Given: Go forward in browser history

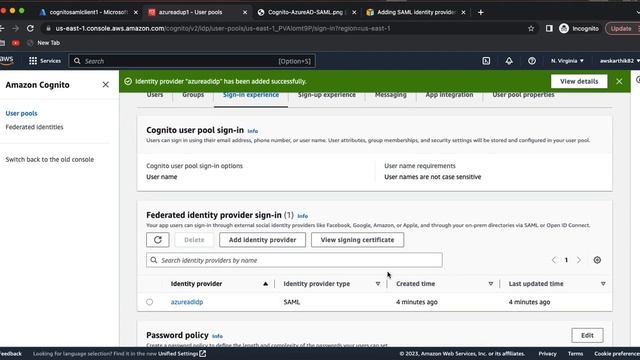Looking at the screenshot, I should (16, 28).
